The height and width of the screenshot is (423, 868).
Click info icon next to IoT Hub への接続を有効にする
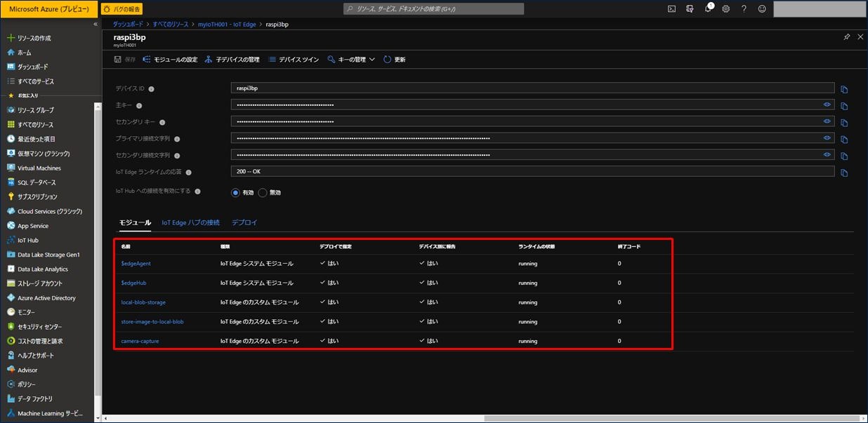[197, 192]
